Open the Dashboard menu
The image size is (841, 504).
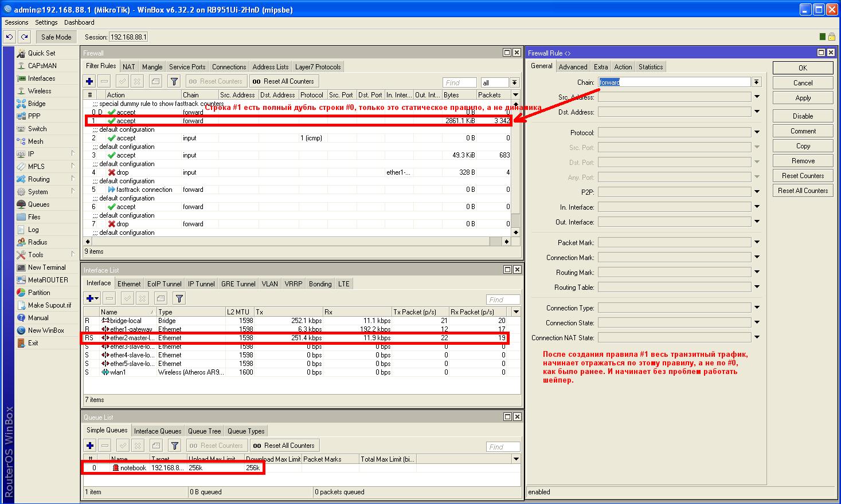79,22
